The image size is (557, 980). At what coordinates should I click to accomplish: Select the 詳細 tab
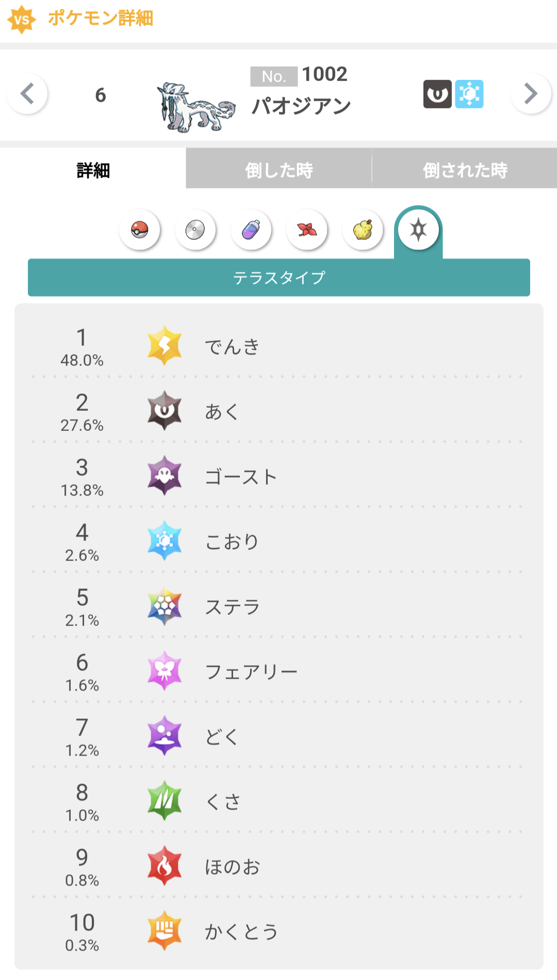tap(93, 170)
